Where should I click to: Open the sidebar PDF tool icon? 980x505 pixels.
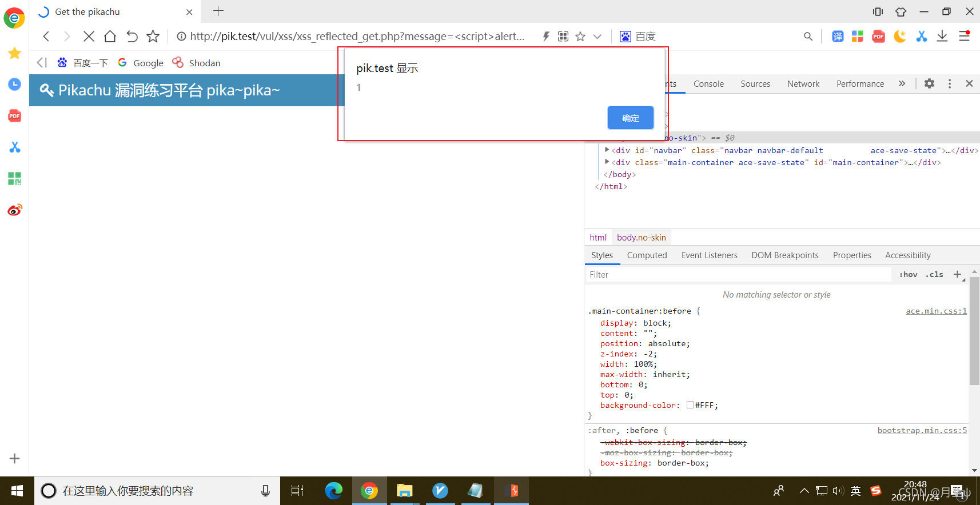coord(15,116)
